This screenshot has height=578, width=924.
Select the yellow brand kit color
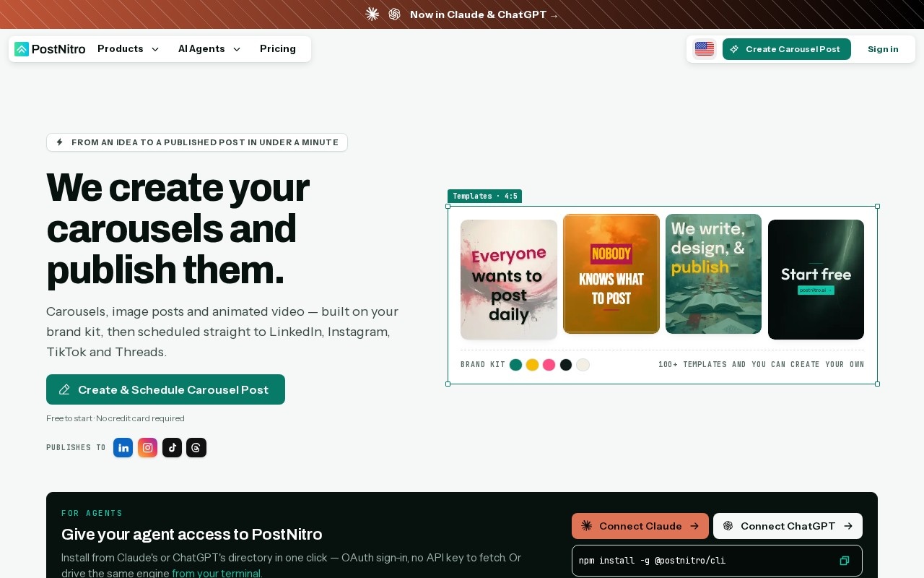pos(532,365)
